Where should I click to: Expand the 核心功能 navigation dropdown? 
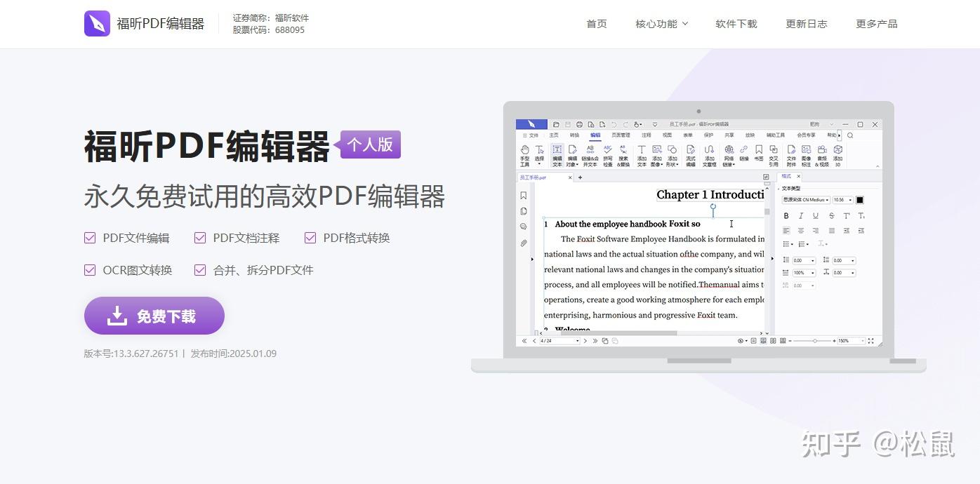661,24
